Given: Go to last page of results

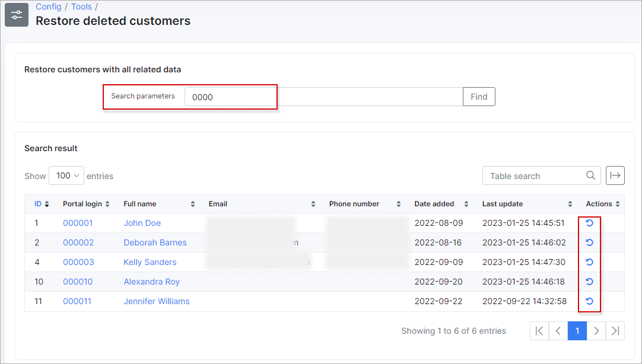Looking at the screenshot, I should (x=615, y=330).
